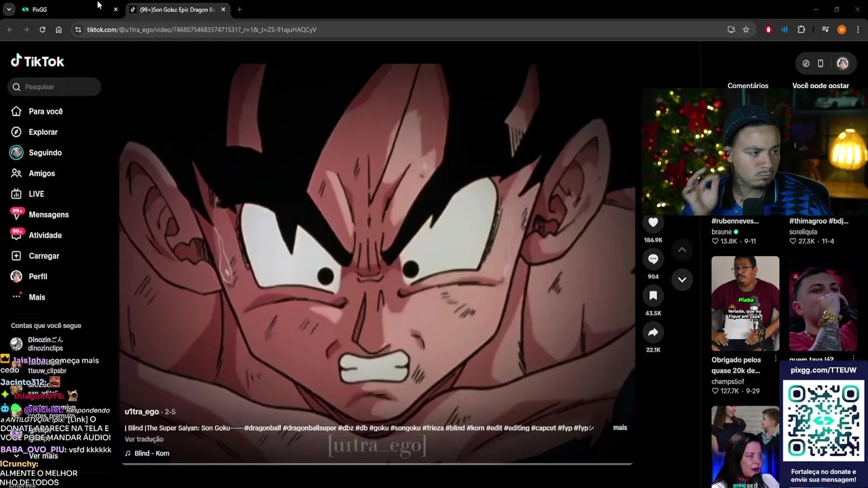This screenshot has width=868, height=488.
Task: Click Carregar to upload a video
Action: (x=43, y=256)
